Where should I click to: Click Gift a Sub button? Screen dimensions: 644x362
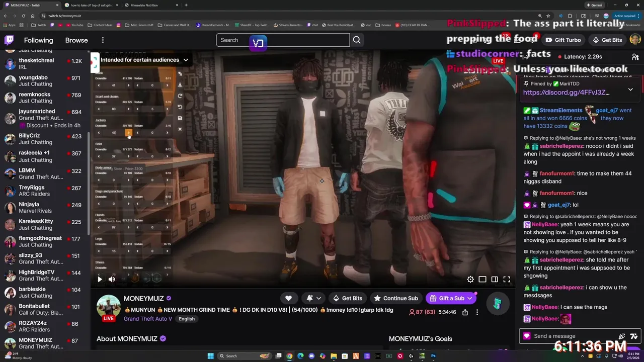click(x=451, y=298)
